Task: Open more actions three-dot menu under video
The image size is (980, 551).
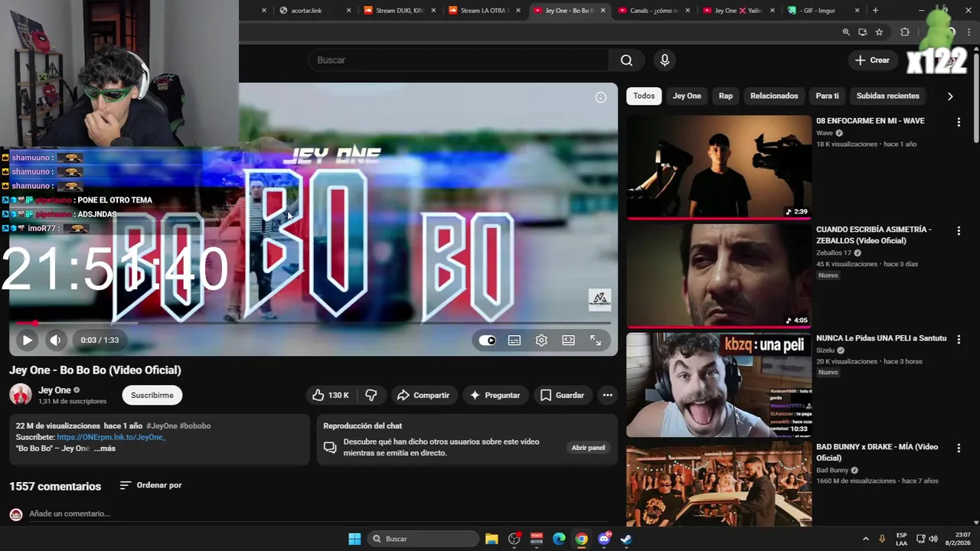Action: 607,395
